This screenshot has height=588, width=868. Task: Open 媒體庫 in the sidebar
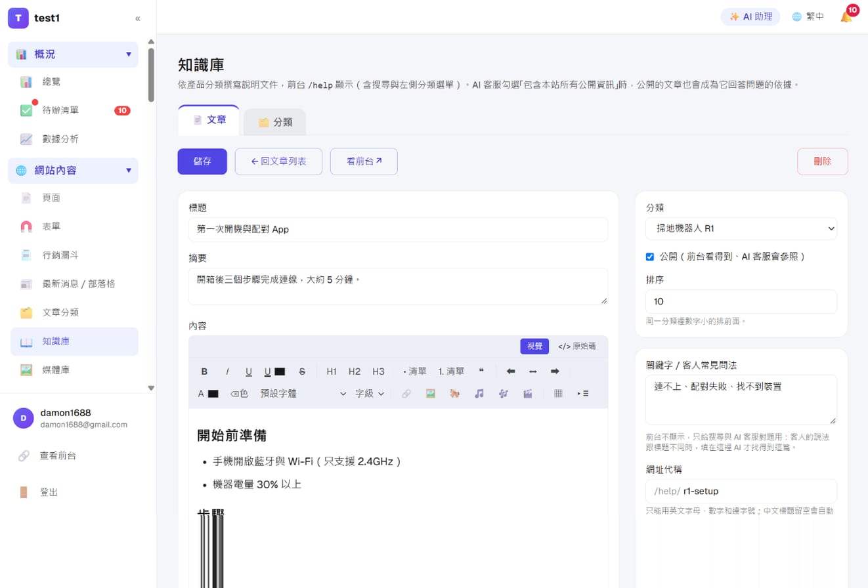click(75, 370)
